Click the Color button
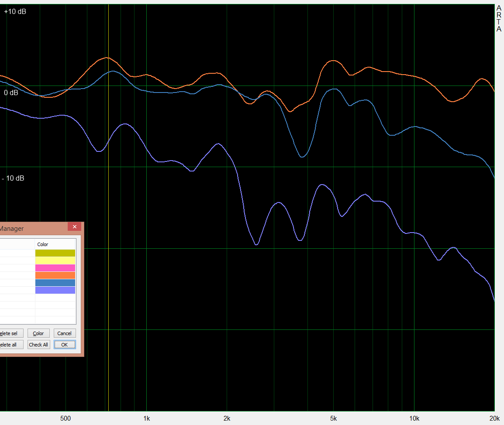 [38, 333]
